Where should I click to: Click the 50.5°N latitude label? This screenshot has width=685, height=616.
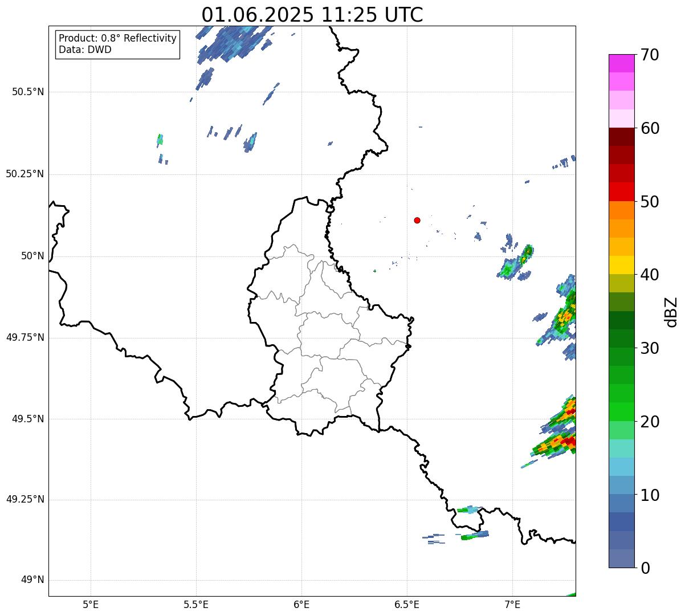pos(28,92)
